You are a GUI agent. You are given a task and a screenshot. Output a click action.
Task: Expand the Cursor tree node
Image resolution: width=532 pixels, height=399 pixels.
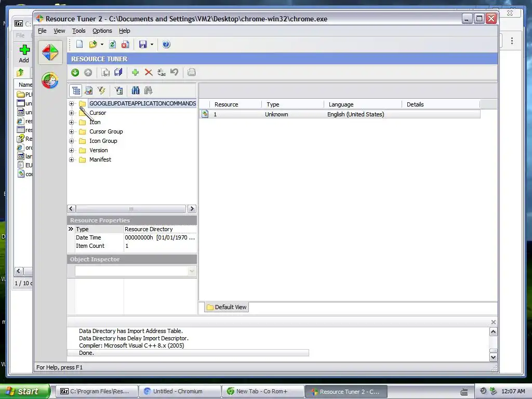(71, 113)
